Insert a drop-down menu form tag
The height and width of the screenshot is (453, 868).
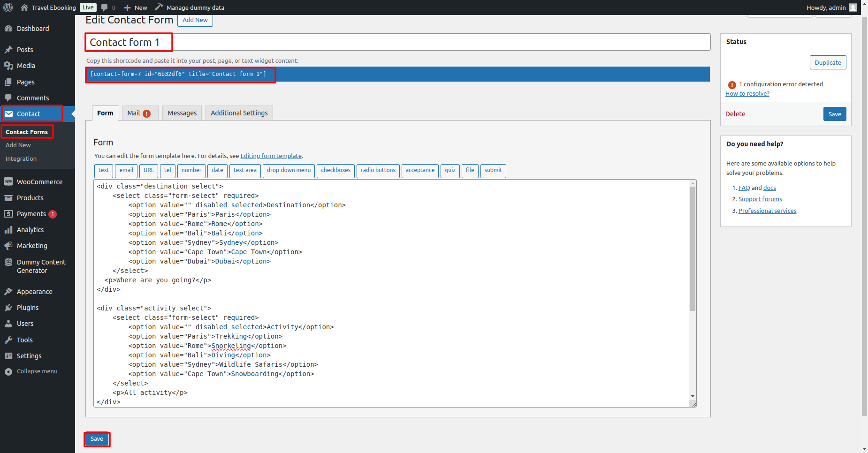[x=289, y=171]
